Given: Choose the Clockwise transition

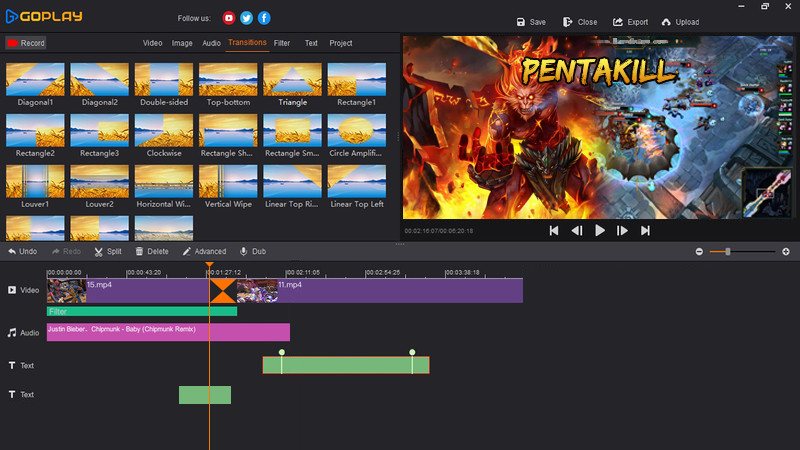Looking at the screenshot, I should tap(164, 135).
